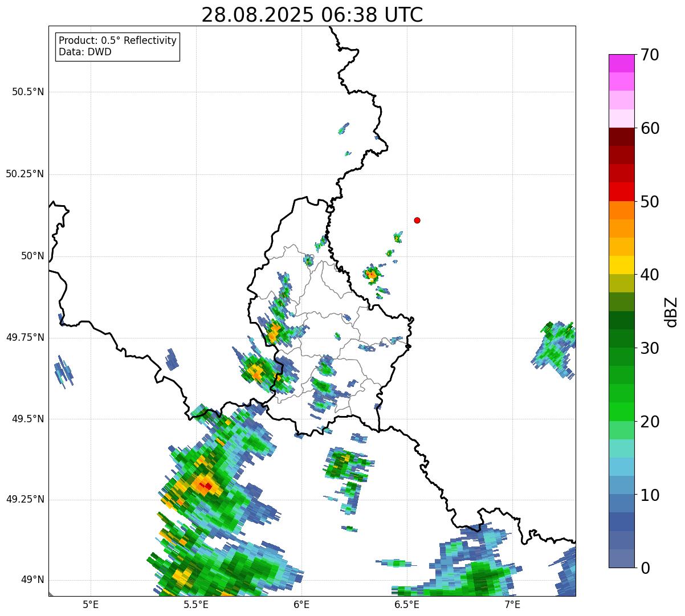Click the 7°E longitude label

(x=512, y=604)
